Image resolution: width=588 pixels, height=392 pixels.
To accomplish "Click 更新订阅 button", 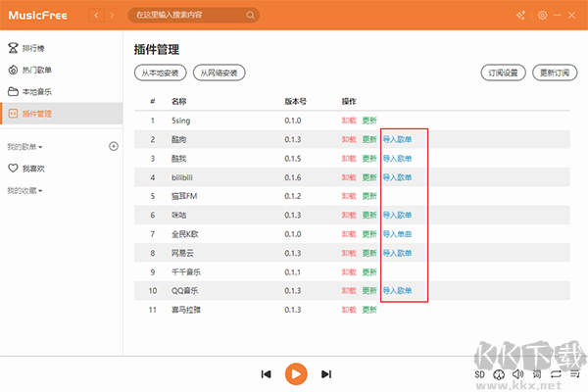I will (x=555, y=73).
